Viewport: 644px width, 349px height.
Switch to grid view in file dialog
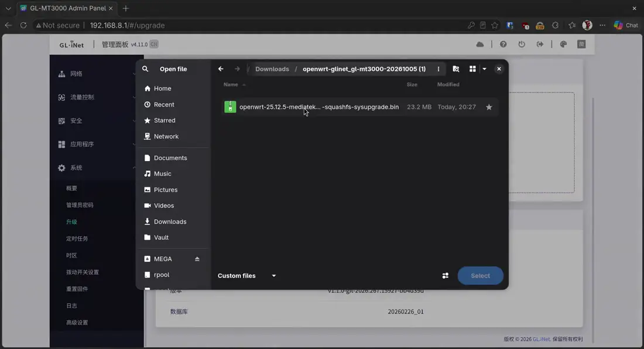tap(472, 69)
